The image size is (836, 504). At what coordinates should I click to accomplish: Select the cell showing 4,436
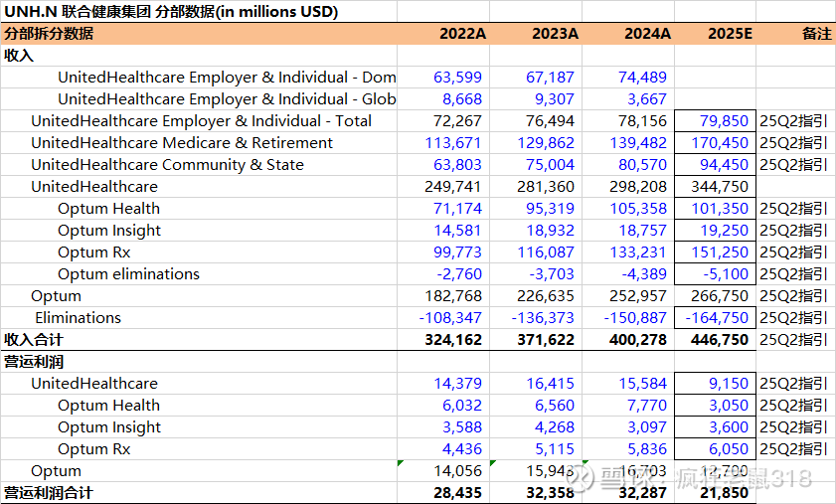(461, 449)
